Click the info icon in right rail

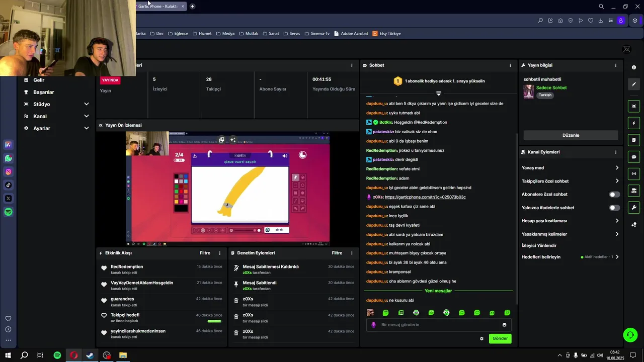(x=634, y=67)
